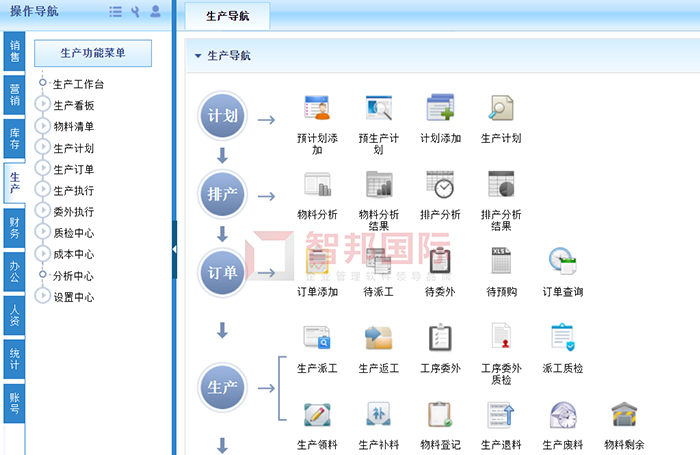Open the 物料剩余 icon
This screenshot has height=455, width=700.
(x=625, y=415)
